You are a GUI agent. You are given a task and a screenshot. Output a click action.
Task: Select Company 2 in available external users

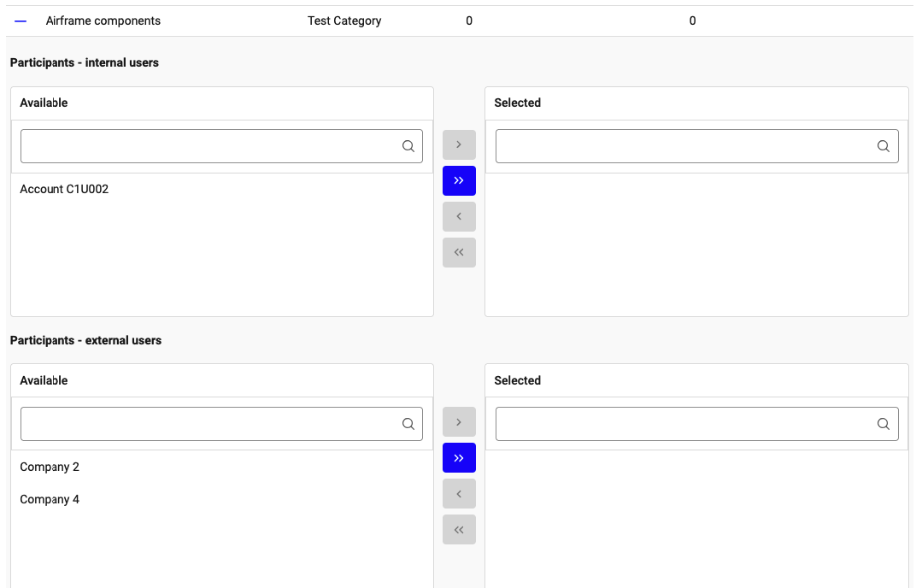(x=50, y=467)
